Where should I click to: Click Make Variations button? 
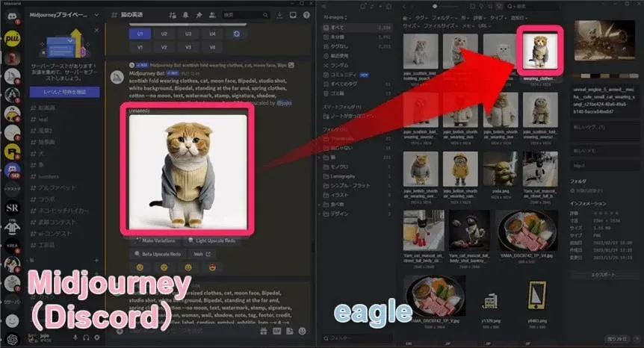[155, 240]
